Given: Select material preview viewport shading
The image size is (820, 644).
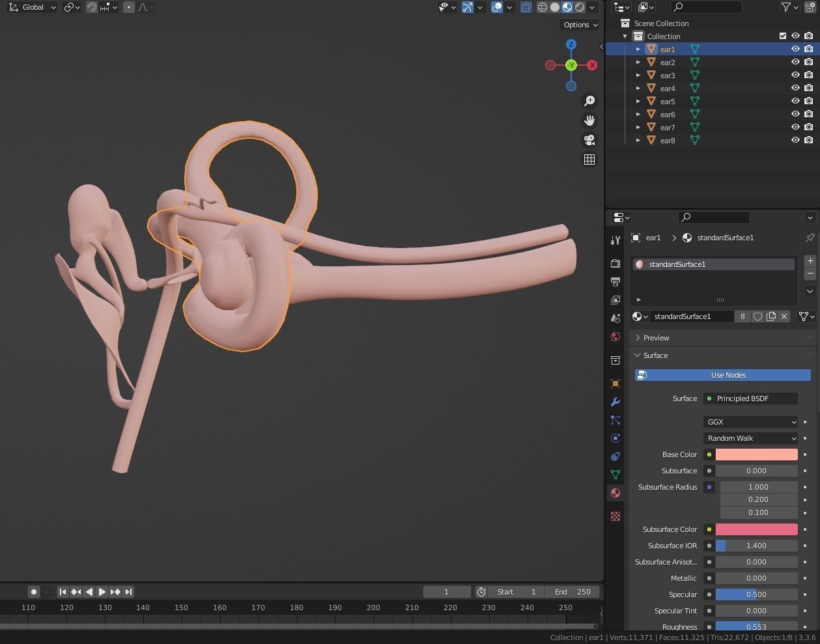Looking at the screenshot, I should [567, 7].
